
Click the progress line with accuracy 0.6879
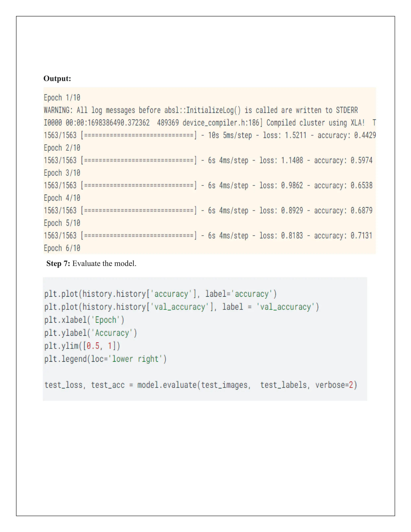[x=208, y=210]
